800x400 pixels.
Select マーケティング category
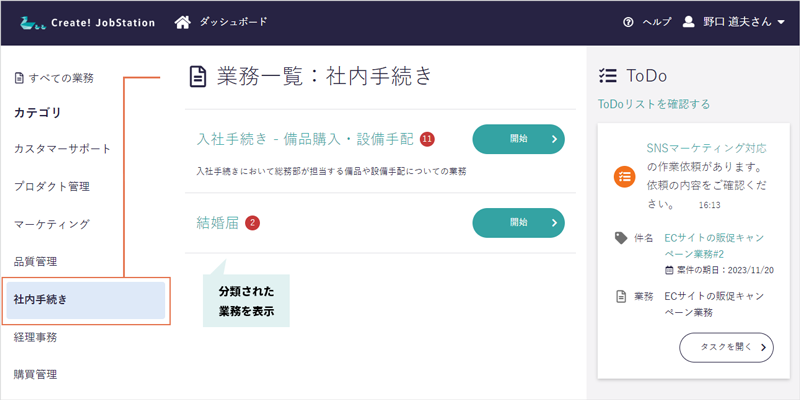point(52,224)
